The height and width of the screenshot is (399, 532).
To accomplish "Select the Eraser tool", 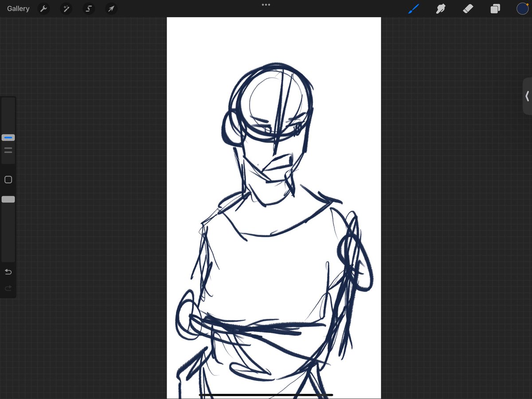I will (x=468, y=8).
